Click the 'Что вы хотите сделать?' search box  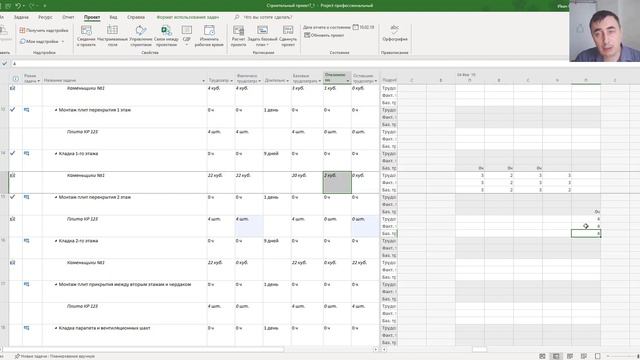tap(268, 17)
